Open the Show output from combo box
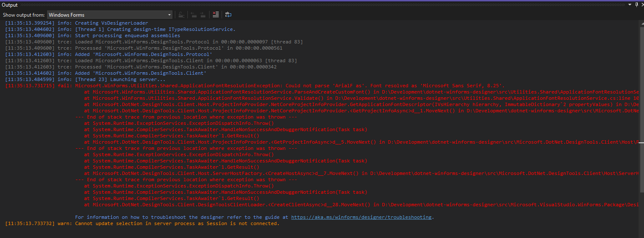Image resolution: width=644 pixels, height=238 pixels. (110, 15)
